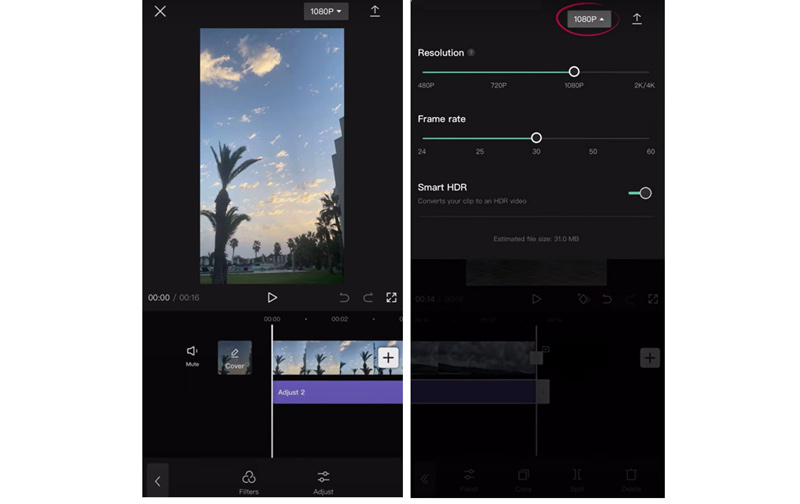Screen dimensions: 800x504
Task: Click the Resolution help icon
Action: pyautogui.click(x=471, y=52)
